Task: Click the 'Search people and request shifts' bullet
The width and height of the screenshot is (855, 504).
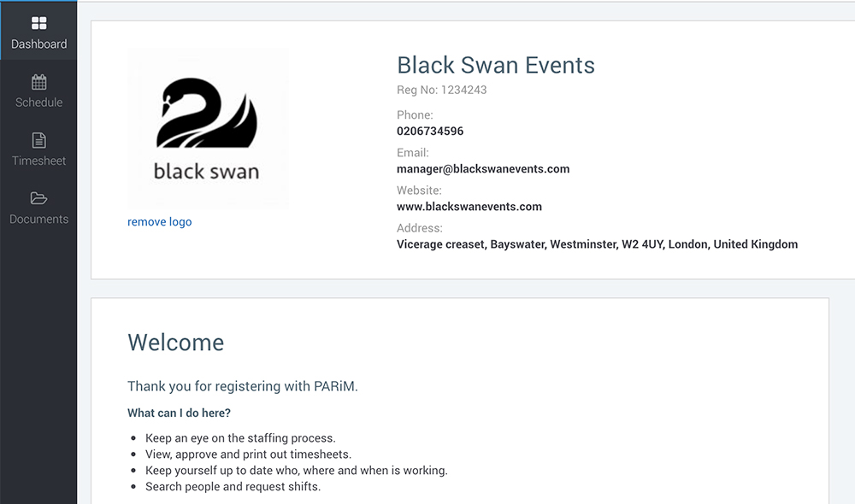Action: (233, 487)
